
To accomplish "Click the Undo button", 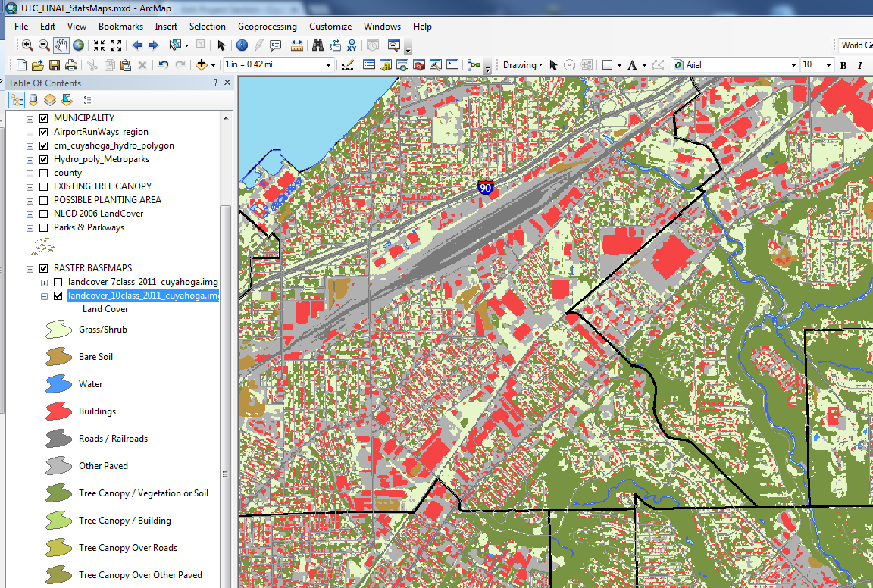I will pyautogui.click(x=163, y=64).
